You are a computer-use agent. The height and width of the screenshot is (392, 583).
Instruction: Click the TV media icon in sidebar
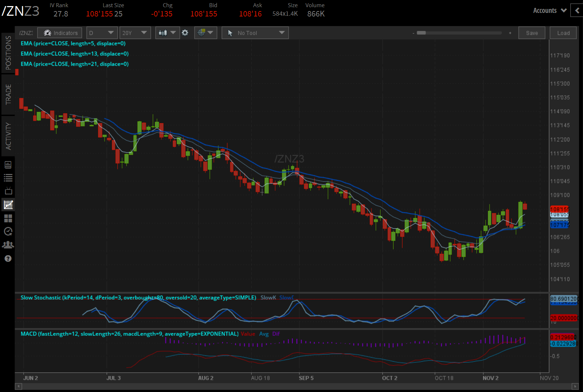click(8, 191)
